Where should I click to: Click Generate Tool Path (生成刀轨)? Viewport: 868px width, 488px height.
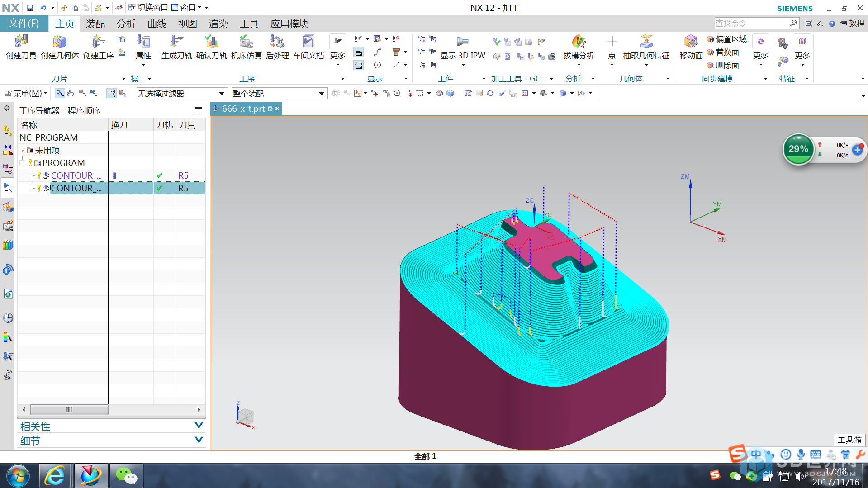pos(176,47)
